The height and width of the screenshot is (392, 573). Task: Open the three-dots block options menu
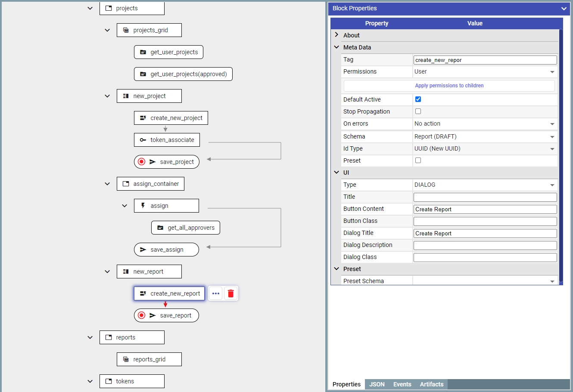[216, 293]
